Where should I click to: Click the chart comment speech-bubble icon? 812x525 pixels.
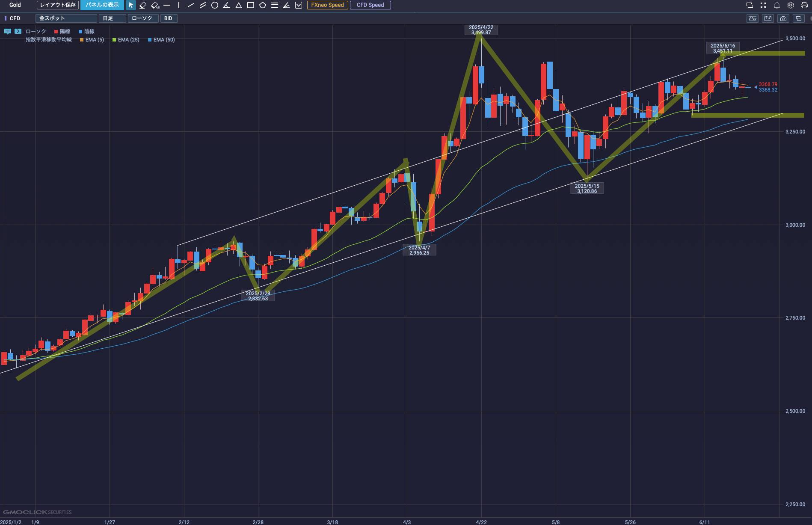tap(8, 31)
